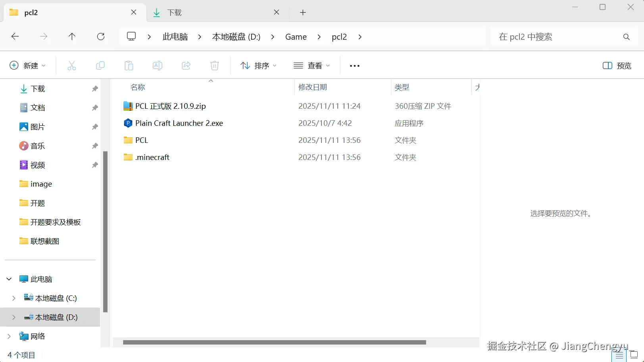644x362 pixels.
Task: Click the Delete trash can icon
Action: pos(215,65)
